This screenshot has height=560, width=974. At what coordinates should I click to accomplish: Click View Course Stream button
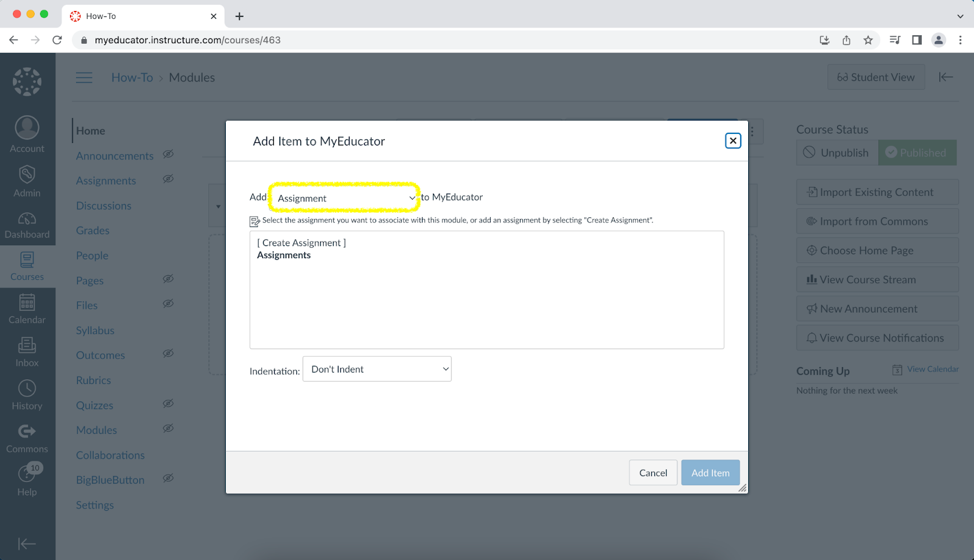pos(877,280)
